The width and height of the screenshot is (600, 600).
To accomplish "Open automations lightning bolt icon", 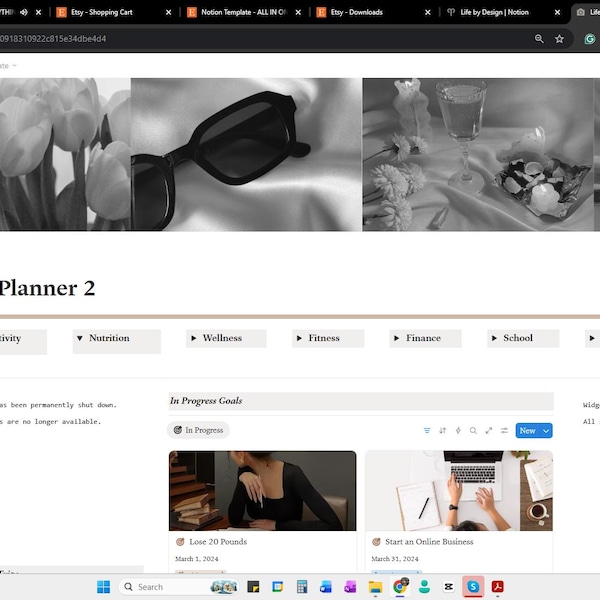I will tap(458, 430).
